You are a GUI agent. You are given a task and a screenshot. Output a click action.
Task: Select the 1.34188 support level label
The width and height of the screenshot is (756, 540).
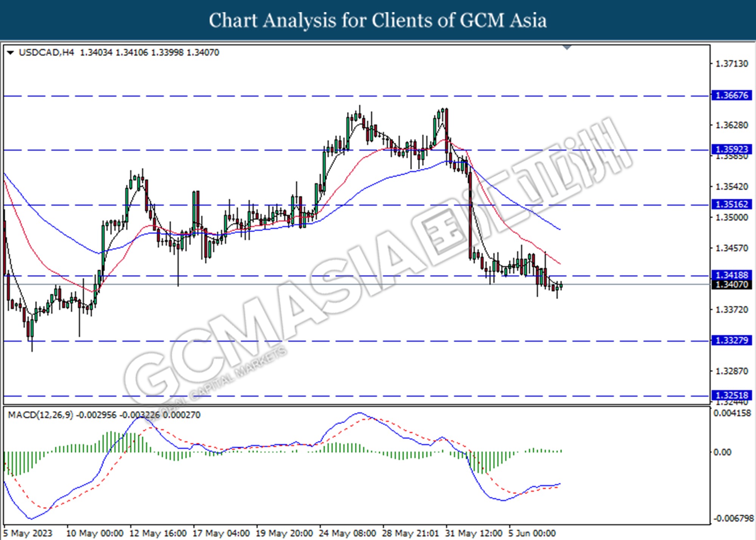click(x=732, y=275)
